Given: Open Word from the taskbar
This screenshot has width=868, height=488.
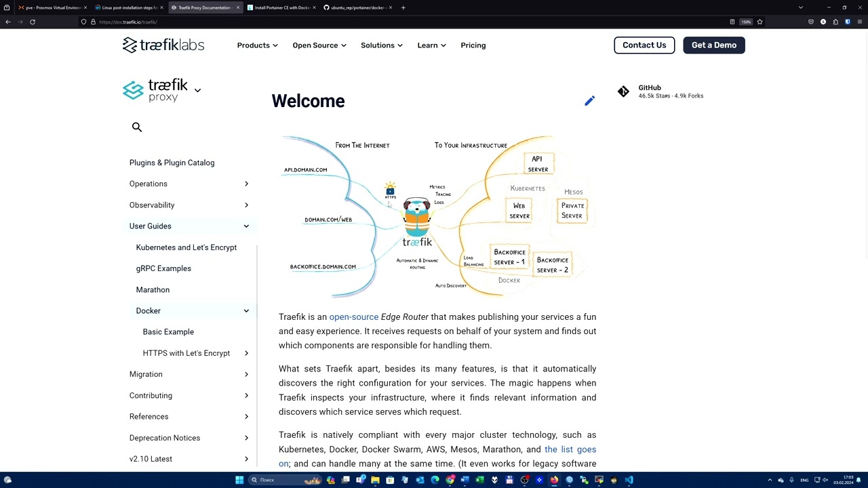Looking at the screenshot, I should 465,480.
